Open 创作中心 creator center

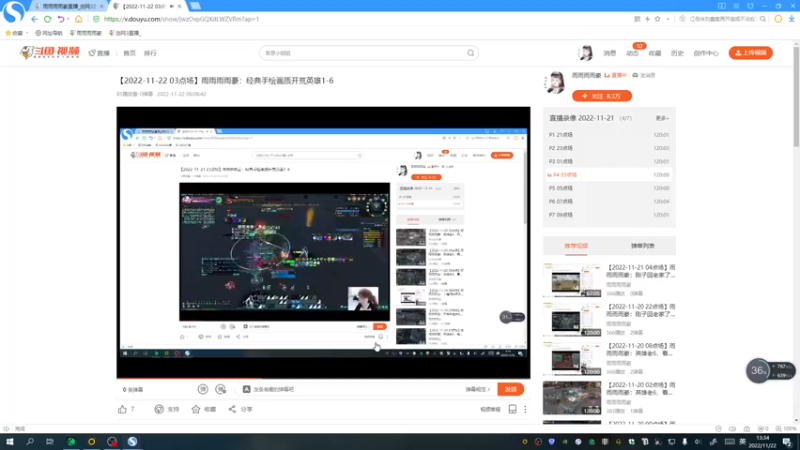706,53
